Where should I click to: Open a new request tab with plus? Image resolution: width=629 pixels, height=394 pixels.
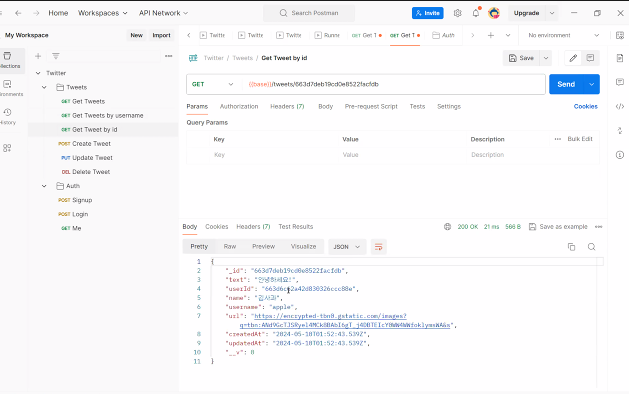coord(491,35)
